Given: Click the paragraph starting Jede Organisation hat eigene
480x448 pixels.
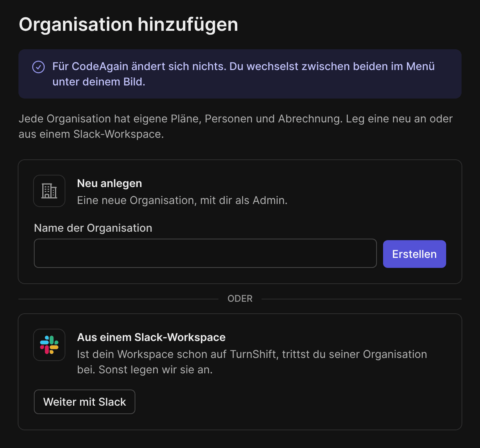Looking at the screenshot, I should 236,126.
